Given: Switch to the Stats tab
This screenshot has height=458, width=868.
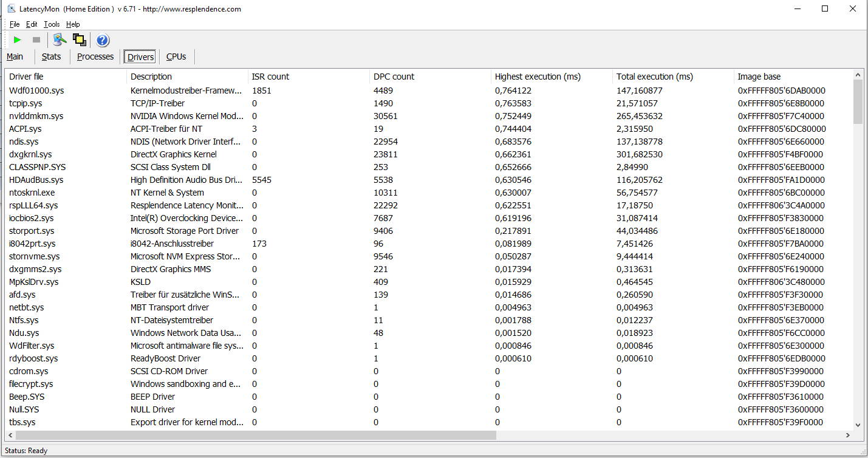Looking at the screenshot, I should tap(52, 56).
